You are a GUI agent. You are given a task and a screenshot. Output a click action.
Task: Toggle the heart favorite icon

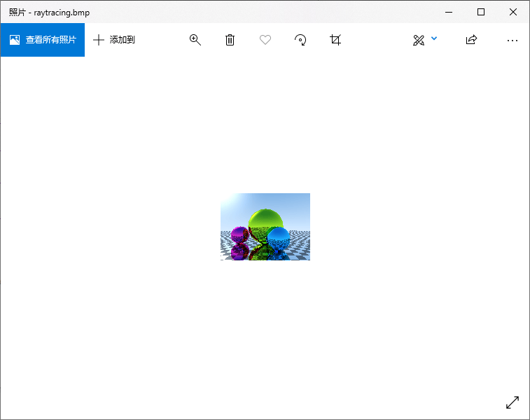coord(265,40)
